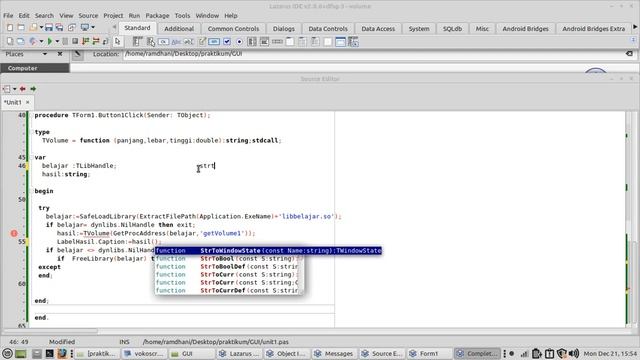The width and height of the screenshot is (640, 360).
Task: Click the New Form toolbar icon
Action: (x=21, y=28)
